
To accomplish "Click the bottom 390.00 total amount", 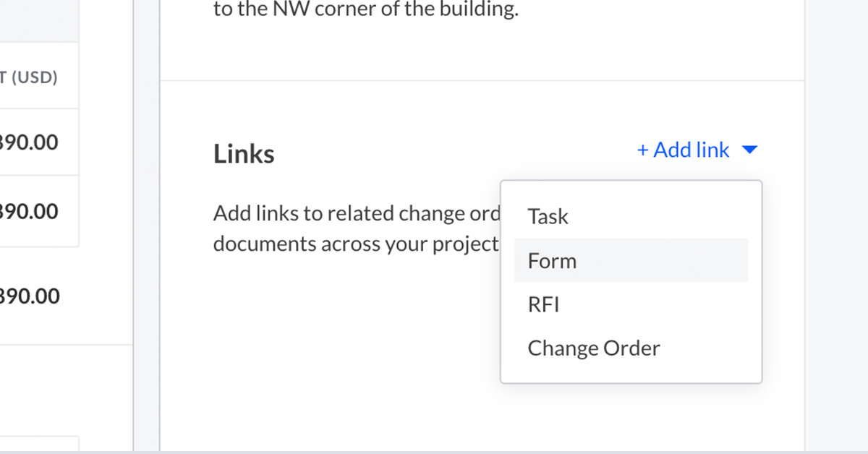I will [x=30, y=296].
